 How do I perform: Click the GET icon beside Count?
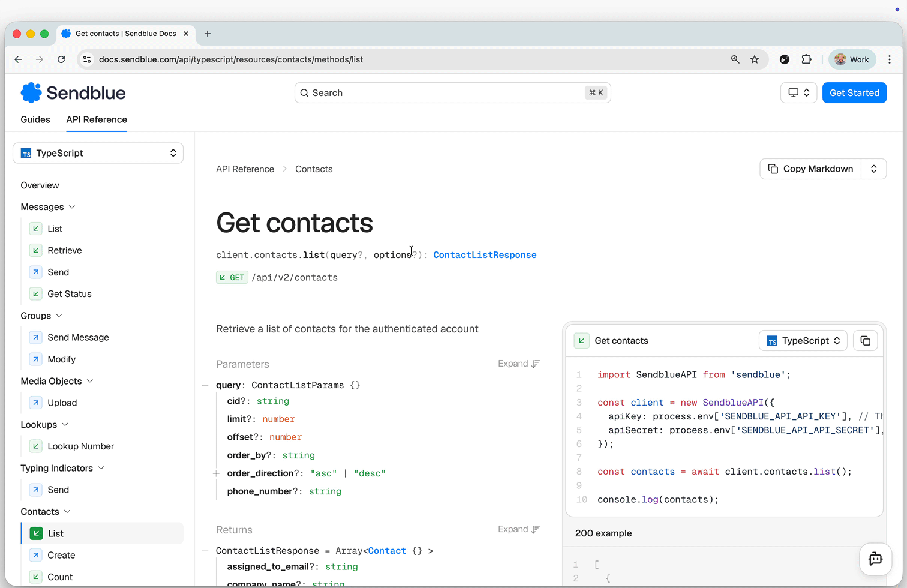pyautogui.click(x=36, y=577)
